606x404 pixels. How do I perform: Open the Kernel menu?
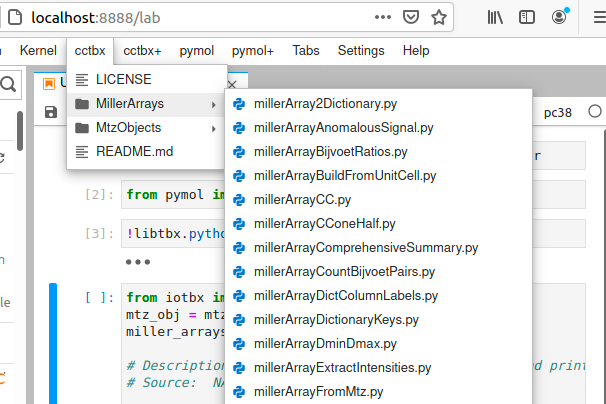38,51
